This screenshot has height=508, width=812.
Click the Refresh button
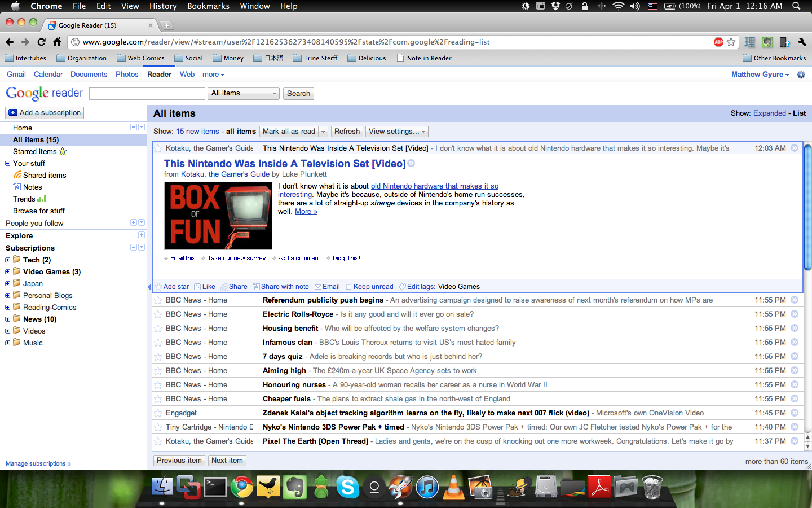tap(347, 132)
